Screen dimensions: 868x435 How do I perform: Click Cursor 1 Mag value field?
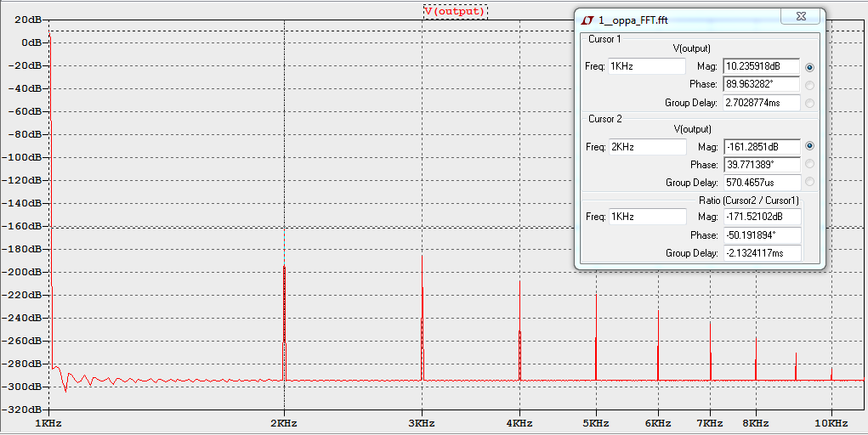point(761,66)
